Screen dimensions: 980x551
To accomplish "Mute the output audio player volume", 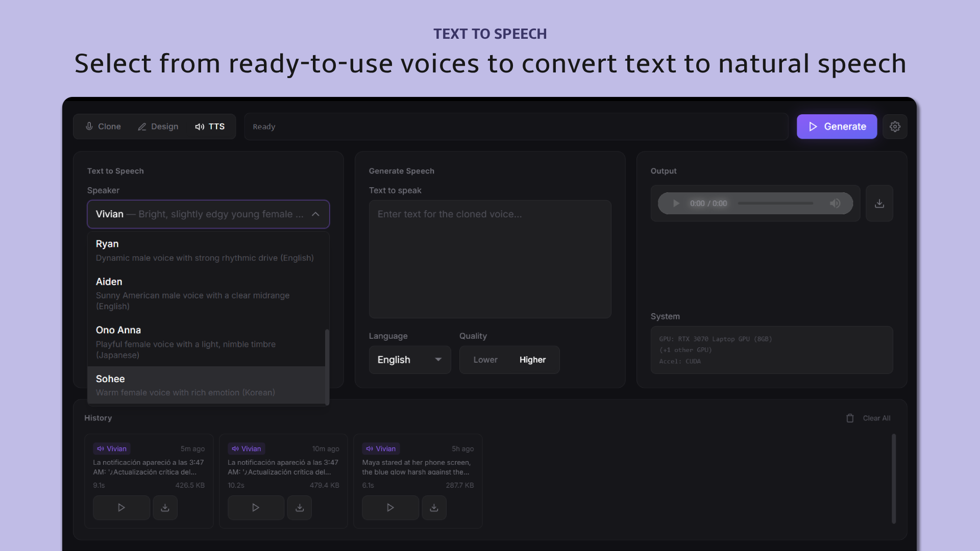I will coord(835,204).
